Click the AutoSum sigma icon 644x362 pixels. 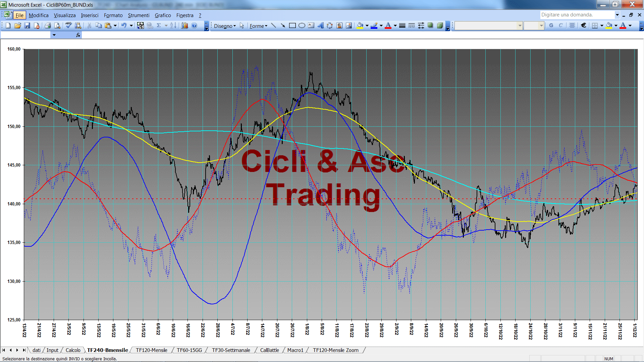159,25
